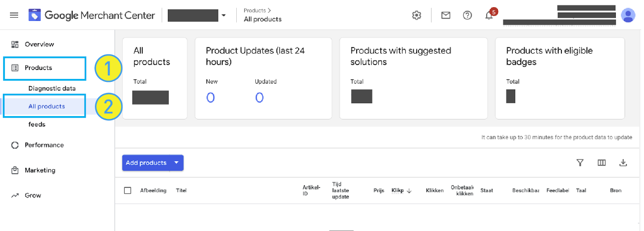Open the notifications bell

pyautogui.click(x=489, y=15)
